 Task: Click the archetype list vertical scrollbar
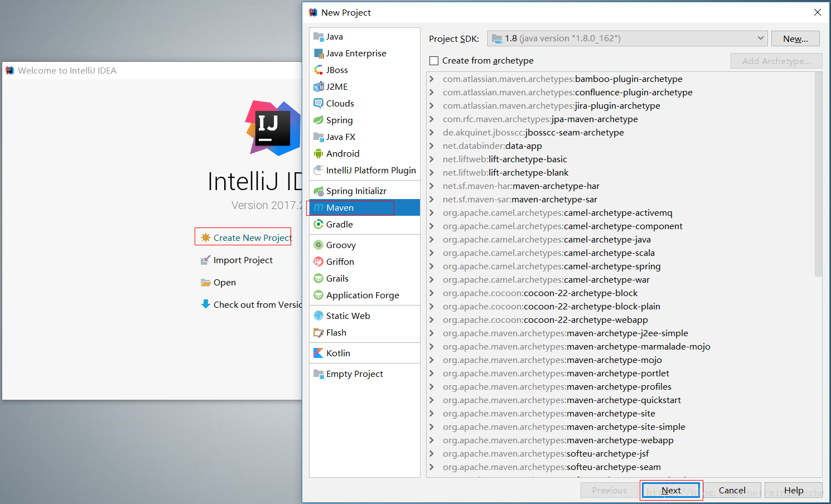point(818,175)
